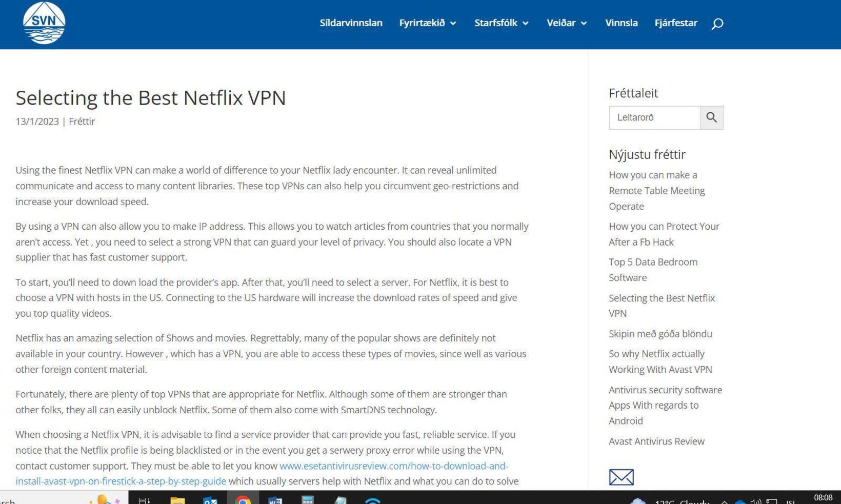Image resolution: width=841 pixels, height=504 pixels.
Task: Expand the Starfsfólk dropdown menu
Action: [x=502, y=23]
